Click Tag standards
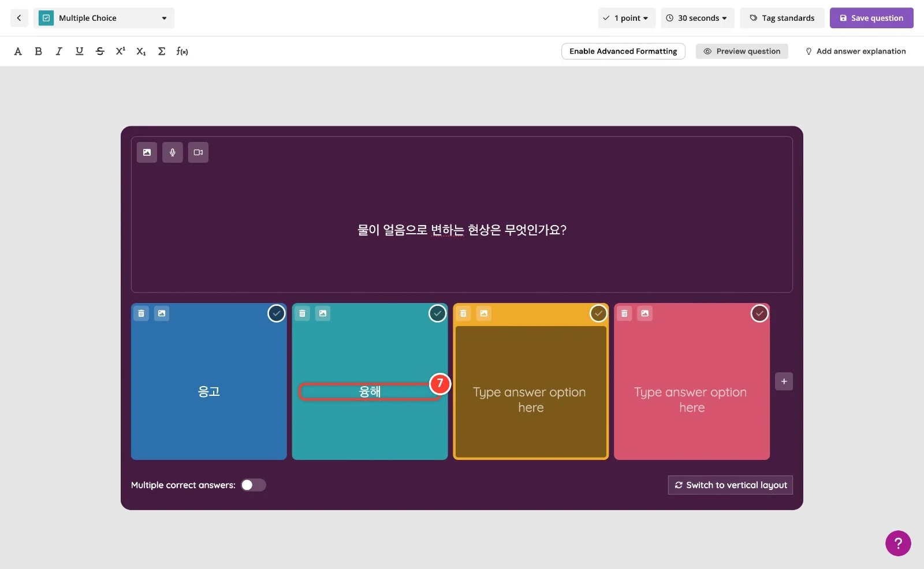 tap(782, 18)
